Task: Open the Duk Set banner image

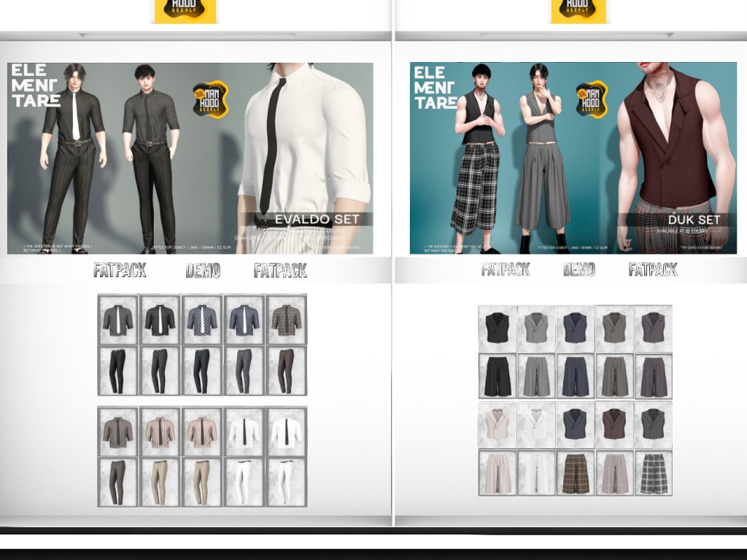Action: [573, 158]
